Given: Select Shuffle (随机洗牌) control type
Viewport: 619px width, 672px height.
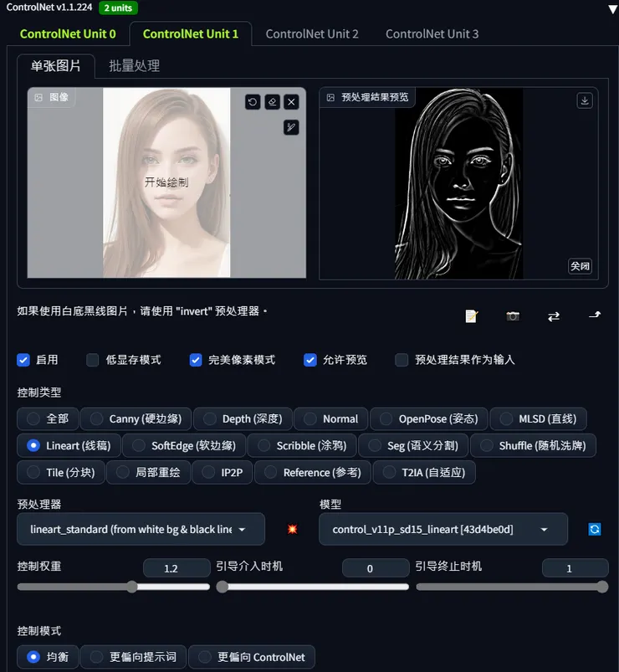Looking at the screenshot, I should coord(534,446).
